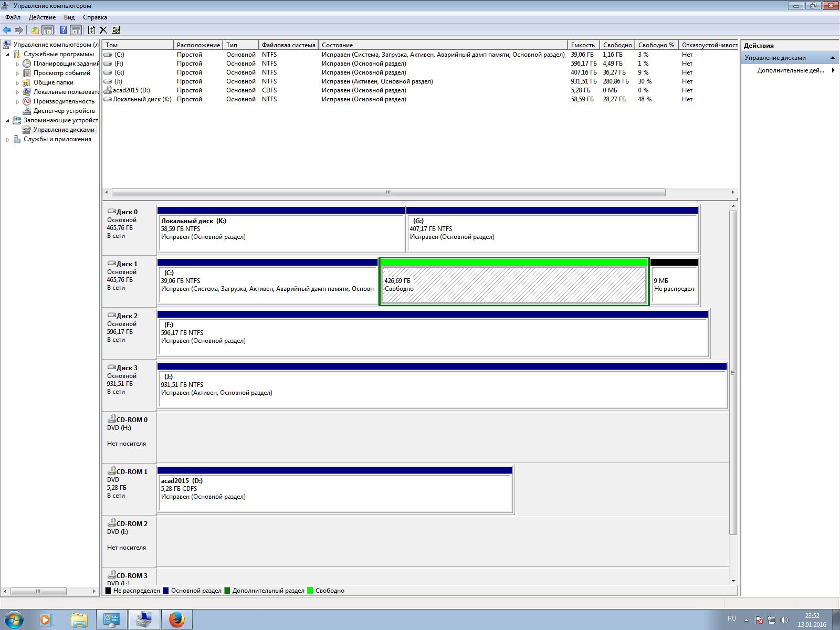840x630 pixels.
Task: Select Диспетчер устройств in the tree
Action: click(64, 111)
